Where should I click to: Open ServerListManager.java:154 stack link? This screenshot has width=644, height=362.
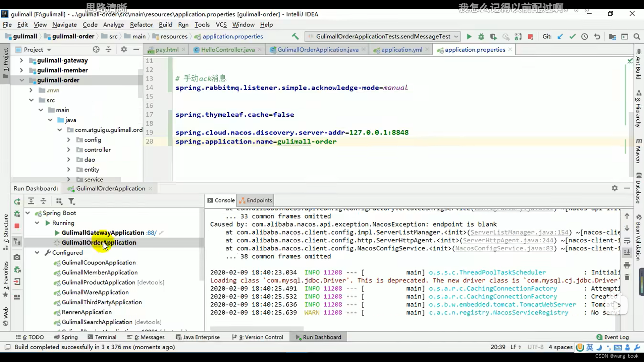(x=519, y=232)
